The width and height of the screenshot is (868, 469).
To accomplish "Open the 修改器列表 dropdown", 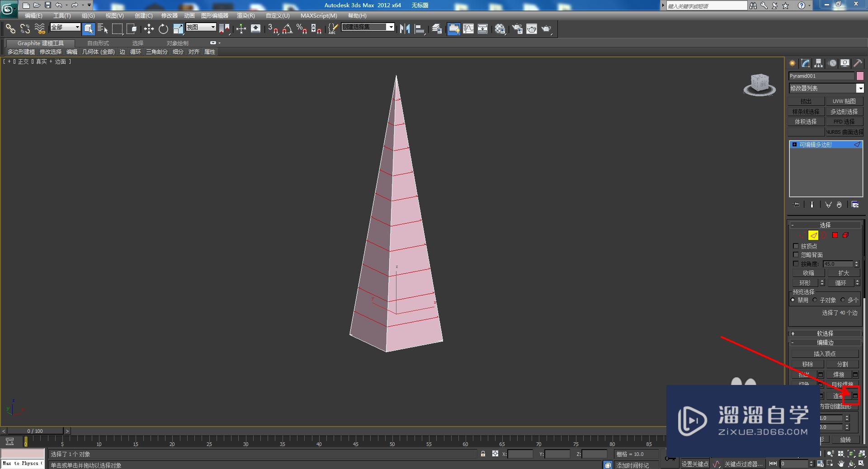I will pyautogui.click(x=826, y=88).
